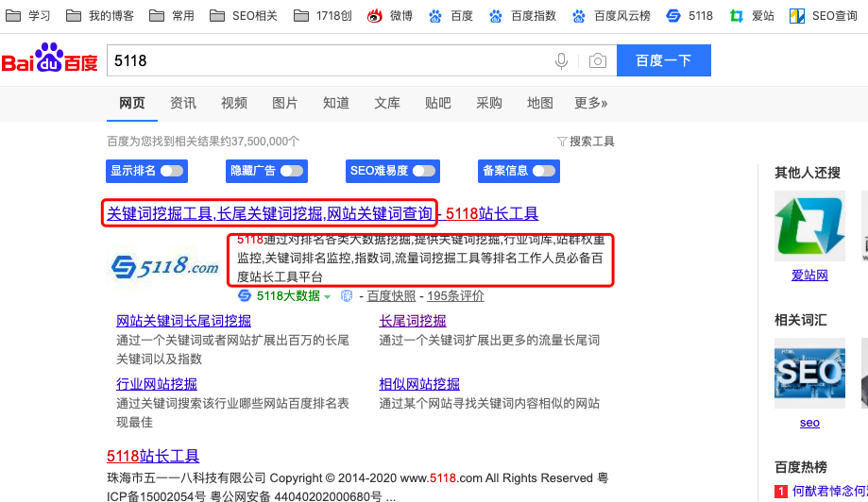Screen dimensions: 868x502
Task: Click the 爱站网 text link
Action: point(809,275)
